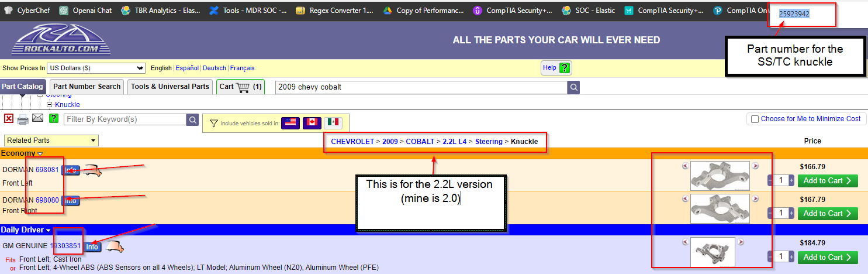Open the Tools MDR SOC bookmark
The image size is (868, 274).
click(248, 10)
